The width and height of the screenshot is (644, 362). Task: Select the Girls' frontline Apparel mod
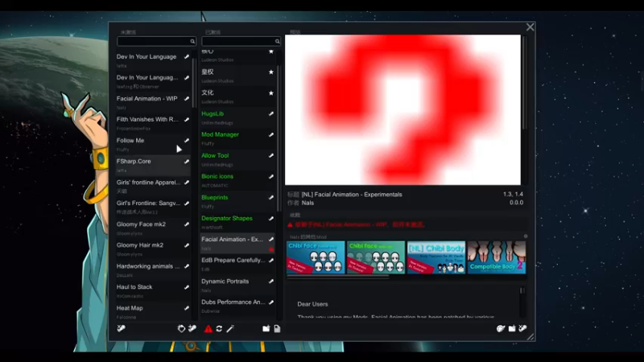click(x=153, y=186)
